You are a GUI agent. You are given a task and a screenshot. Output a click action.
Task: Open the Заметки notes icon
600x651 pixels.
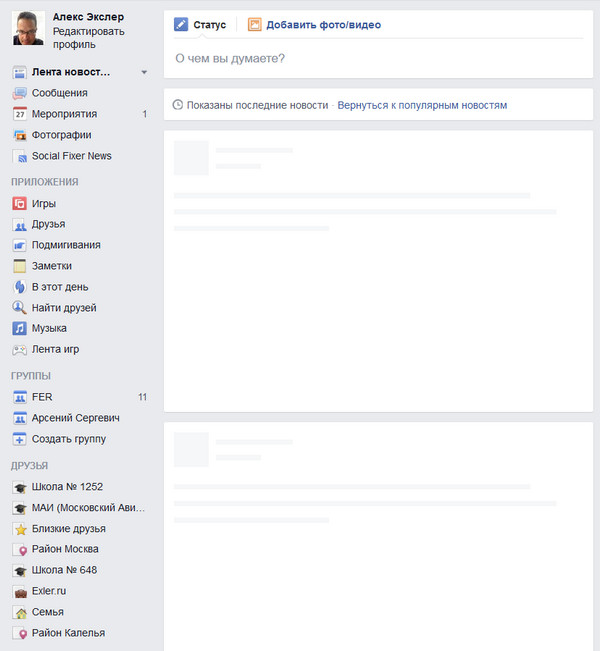pyautogui.click(x=20, y=266)
